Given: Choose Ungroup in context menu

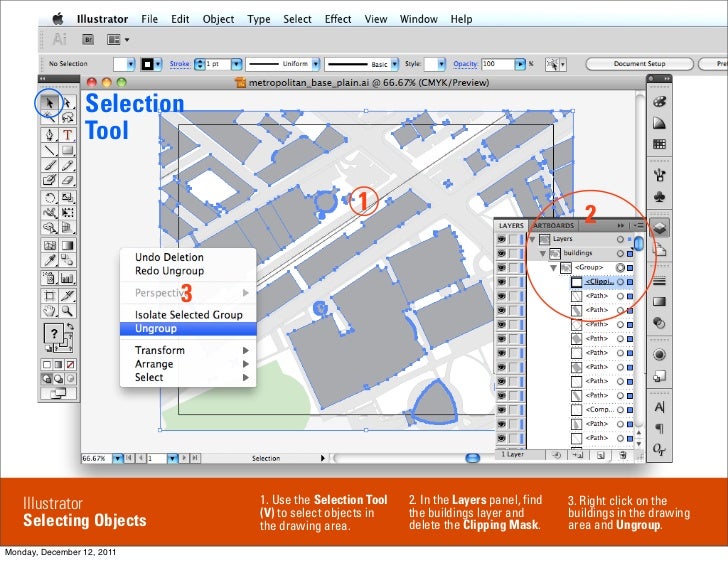Looking at the screenshot, I should click(x=188, y=329).
